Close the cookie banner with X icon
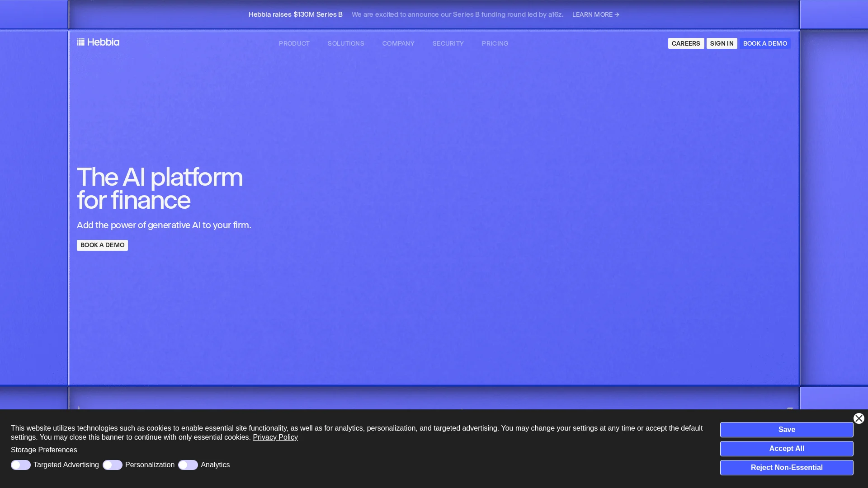The image size is (868, 488). (x=859, y=418)
